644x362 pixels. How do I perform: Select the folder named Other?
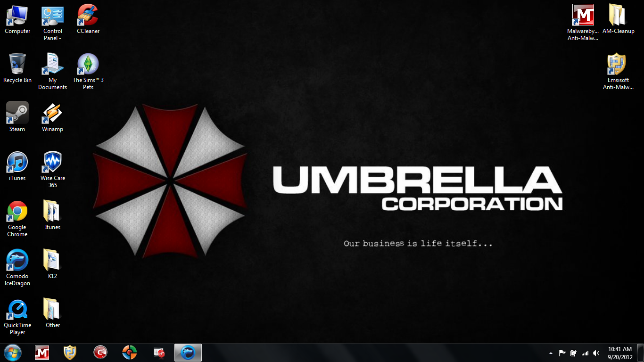[53, 314]
